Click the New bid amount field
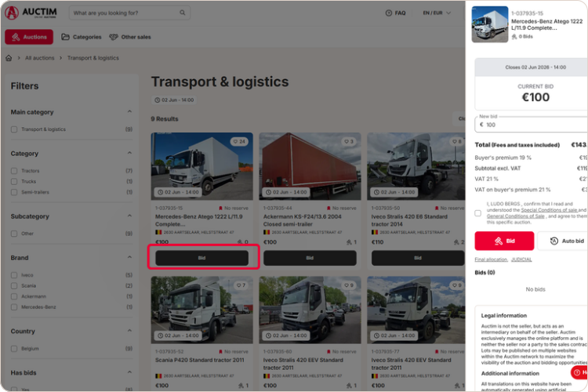 [532, 124]
